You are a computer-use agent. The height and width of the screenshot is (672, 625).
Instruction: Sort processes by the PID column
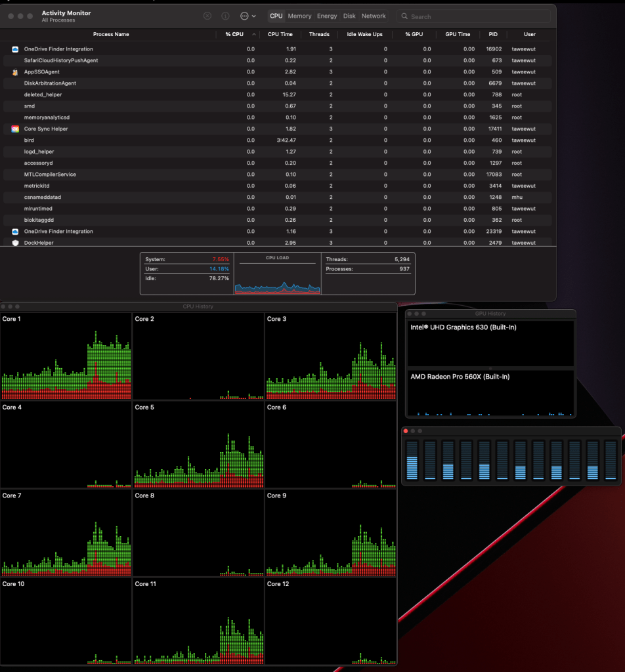493,34
